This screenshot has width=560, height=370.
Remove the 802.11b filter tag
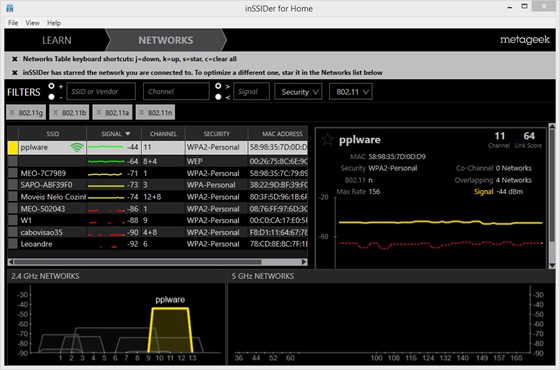[55, 113]
